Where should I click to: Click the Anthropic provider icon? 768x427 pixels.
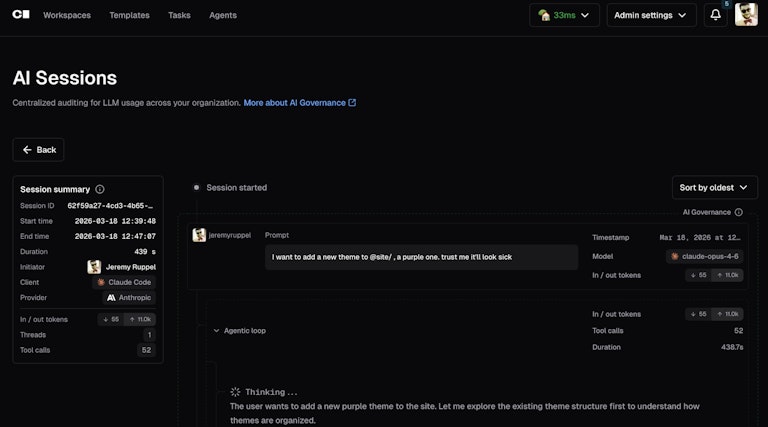point(111,298)
